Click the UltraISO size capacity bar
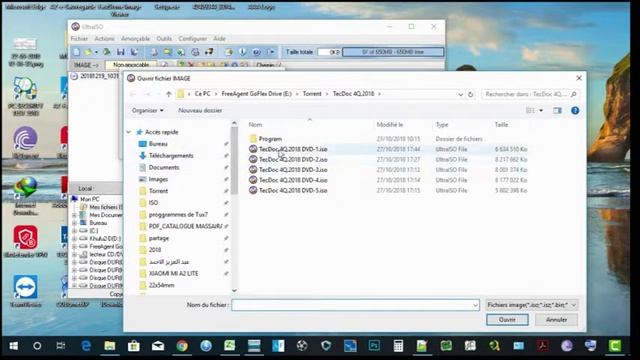 click(393, 52)
